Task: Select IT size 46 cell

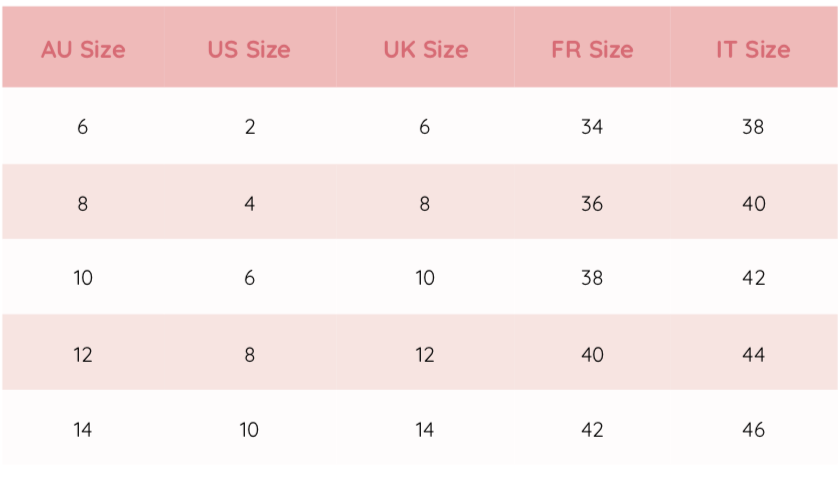Action: (753, 430)
